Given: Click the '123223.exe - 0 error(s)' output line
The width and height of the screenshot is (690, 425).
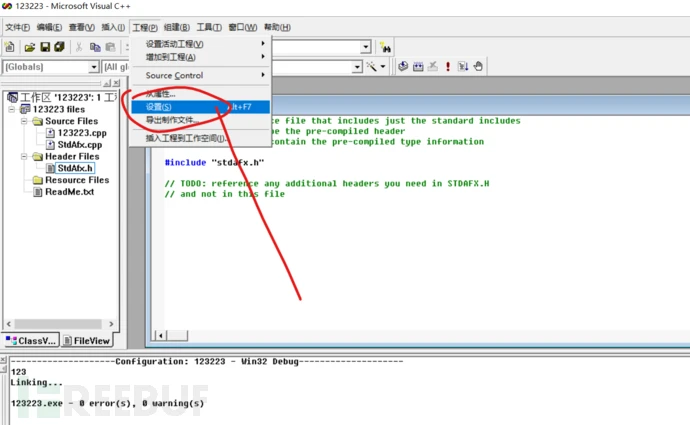Looking at the screenshot, I should tap(107, 403).
